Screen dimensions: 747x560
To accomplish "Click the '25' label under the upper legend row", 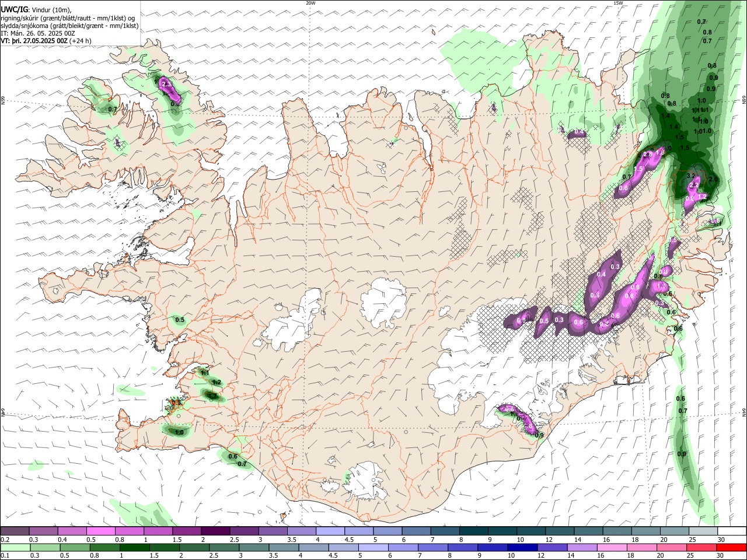I will pyautogui.click(x=692, y=540).
